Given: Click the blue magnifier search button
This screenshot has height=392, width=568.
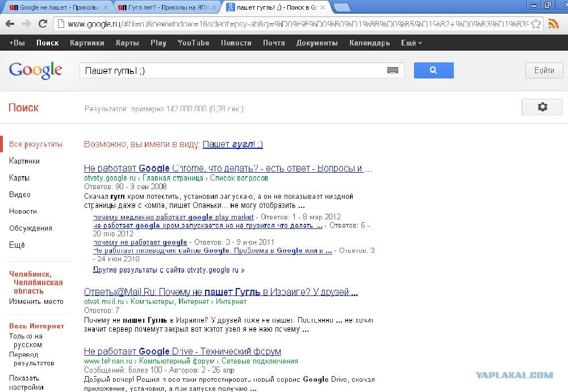Looking at the screenshot, I should (433, 70).
